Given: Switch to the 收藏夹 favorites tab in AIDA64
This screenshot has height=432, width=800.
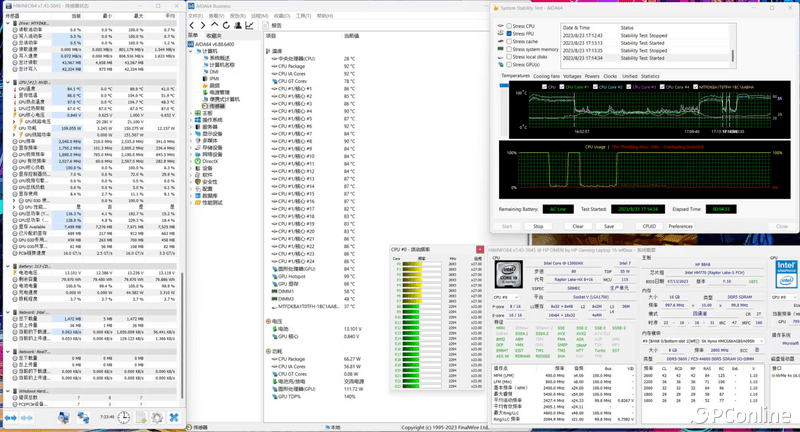Looking at the screenshot, I should [x=214, y=36].
